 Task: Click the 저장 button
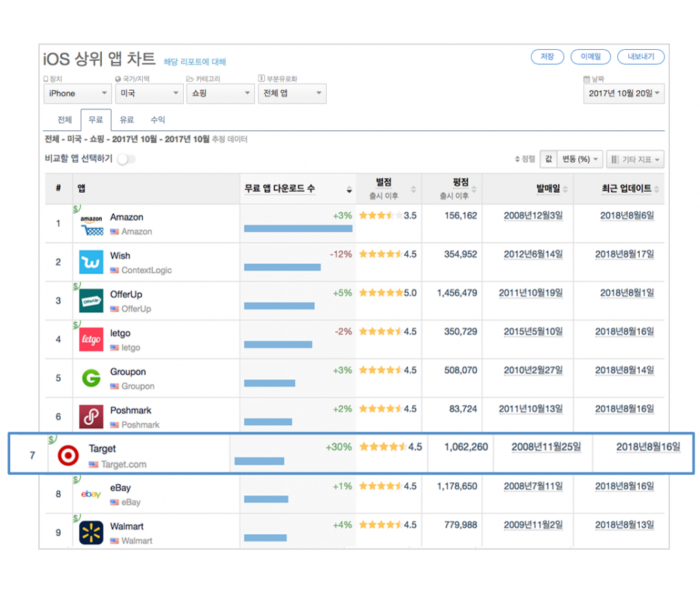[x=548, y=57]
